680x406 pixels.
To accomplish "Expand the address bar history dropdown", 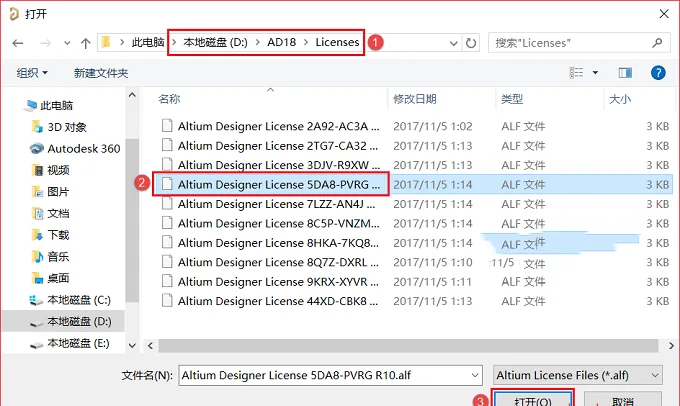I will tap(453, 43).
